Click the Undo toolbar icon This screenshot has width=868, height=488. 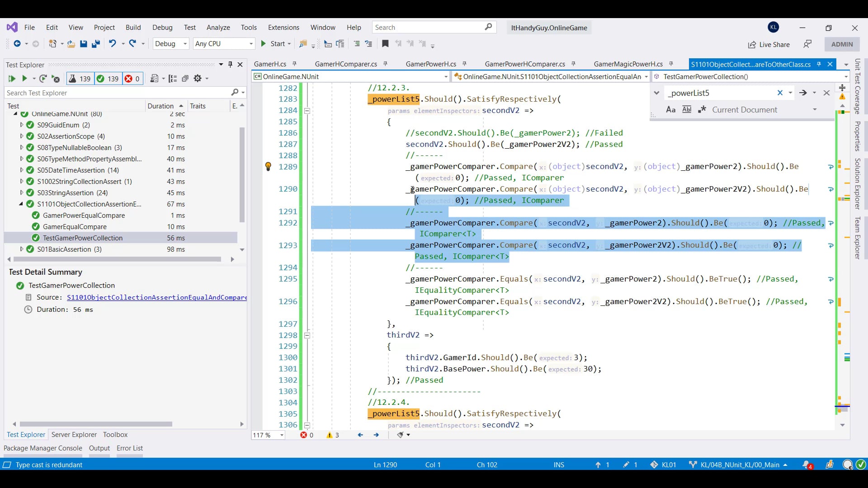112,44
